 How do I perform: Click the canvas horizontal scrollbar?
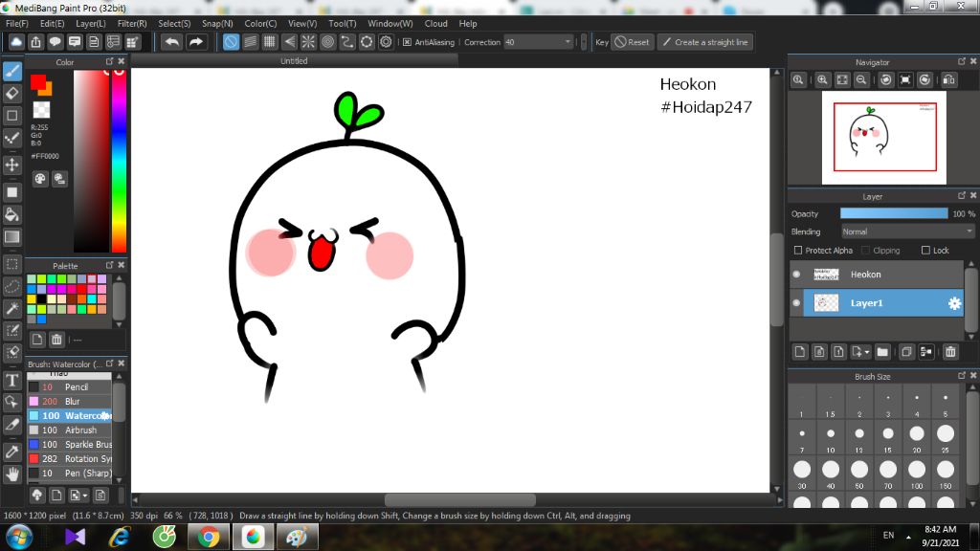click(460, 500)
